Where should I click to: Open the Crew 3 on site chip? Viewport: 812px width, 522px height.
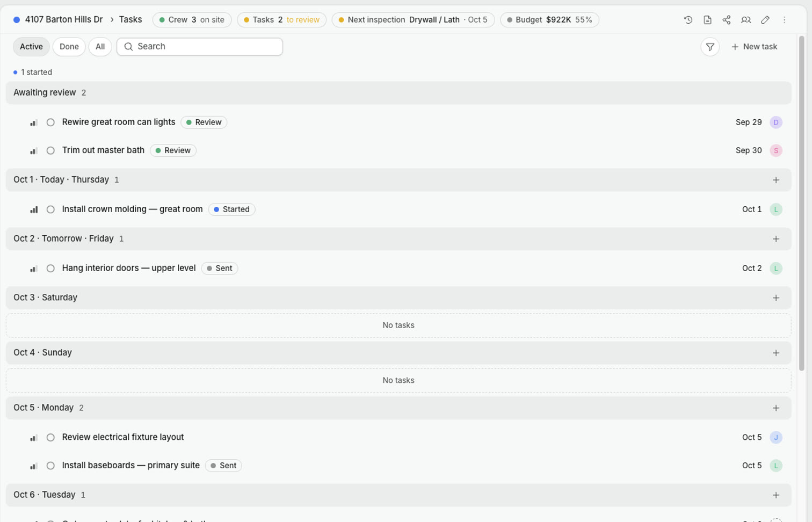192,20
